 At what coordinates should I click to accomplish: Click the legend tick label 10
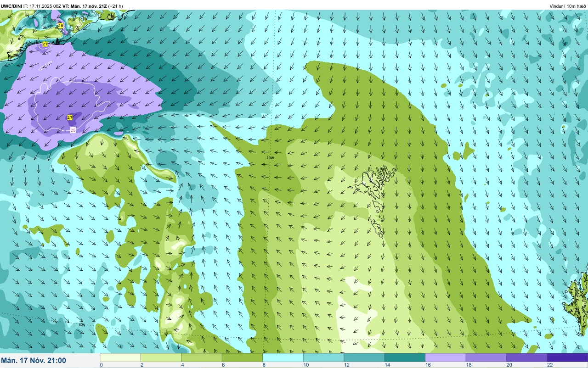(305, 365)
